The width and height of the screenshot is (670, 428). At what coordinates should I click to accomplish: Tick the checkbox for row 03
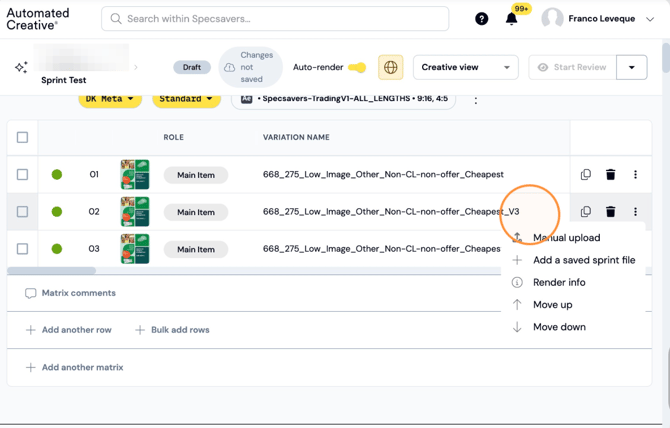(22, 249)
